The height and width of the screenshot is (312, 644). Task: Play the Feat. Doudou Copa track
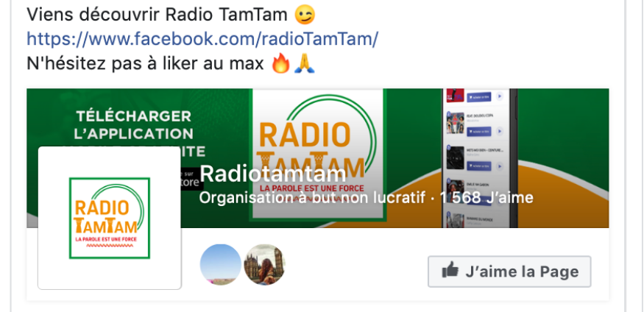(x=500, y=132)
